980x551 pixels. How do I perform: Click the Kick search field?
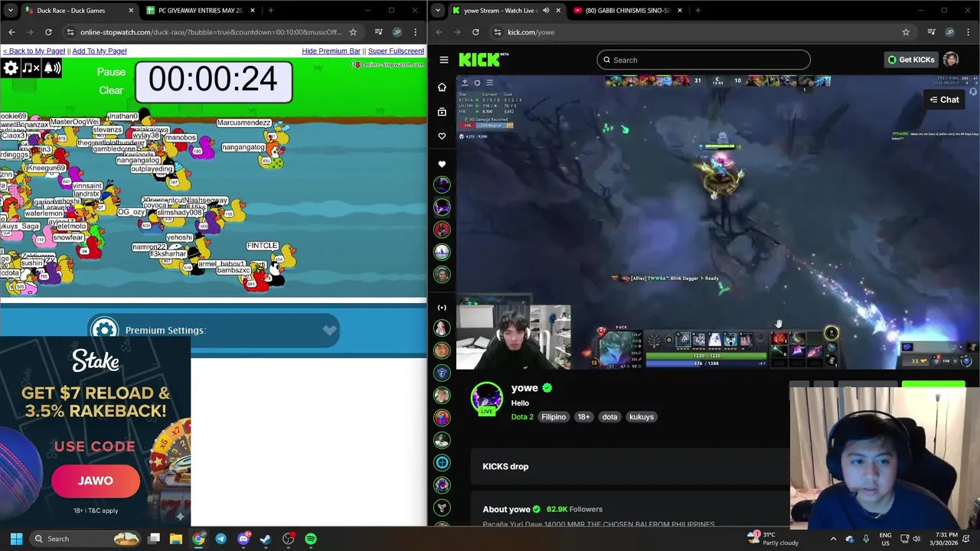tap(704, 60)
